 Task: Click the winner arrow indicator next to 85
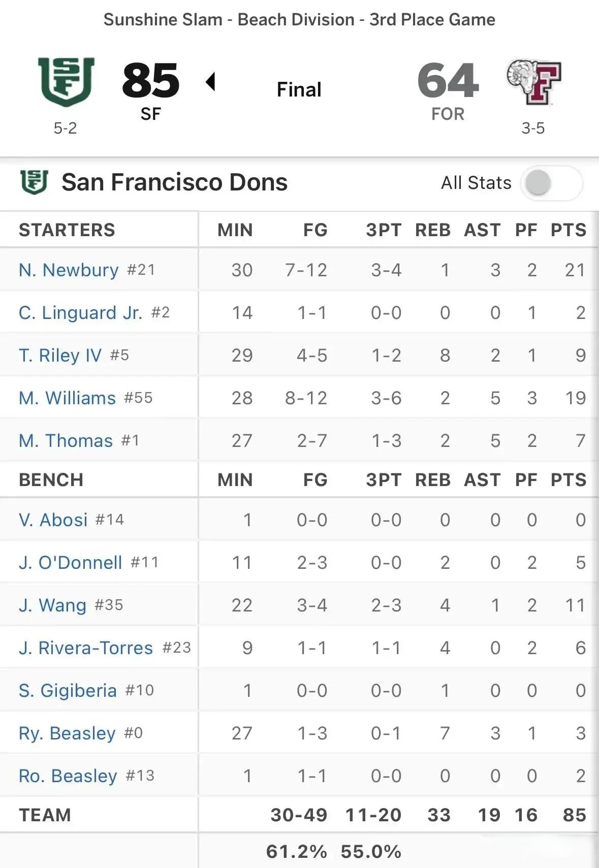tap(210, 81)
